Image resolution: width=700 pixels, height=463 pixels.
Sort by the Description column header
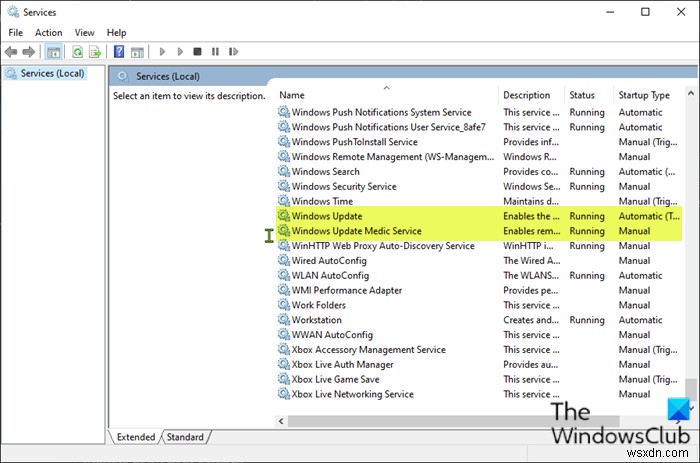[527, 95]
